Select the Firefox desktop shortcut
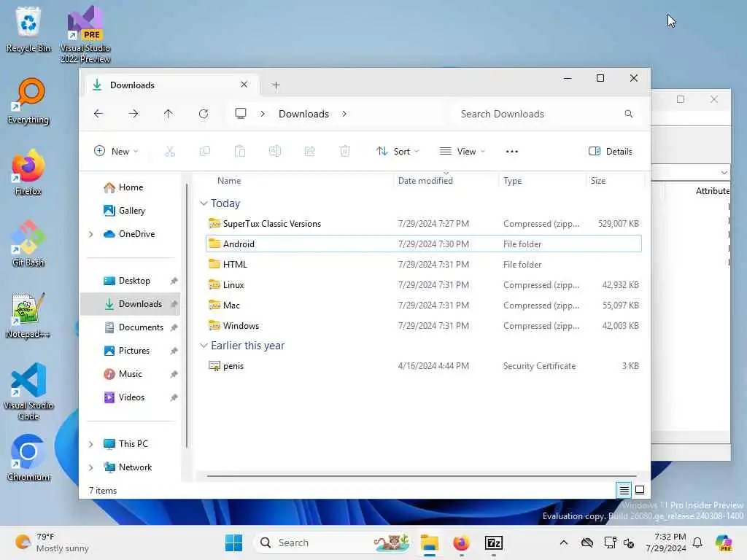This screenshot has width=747, height=560. pos(28,172)
